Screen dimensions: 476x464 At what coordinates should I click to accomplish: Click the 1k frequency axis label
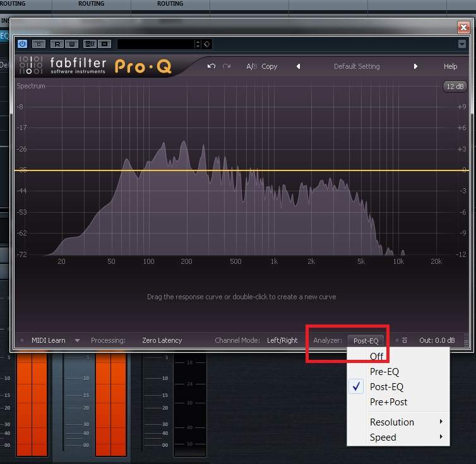[274, 261]
